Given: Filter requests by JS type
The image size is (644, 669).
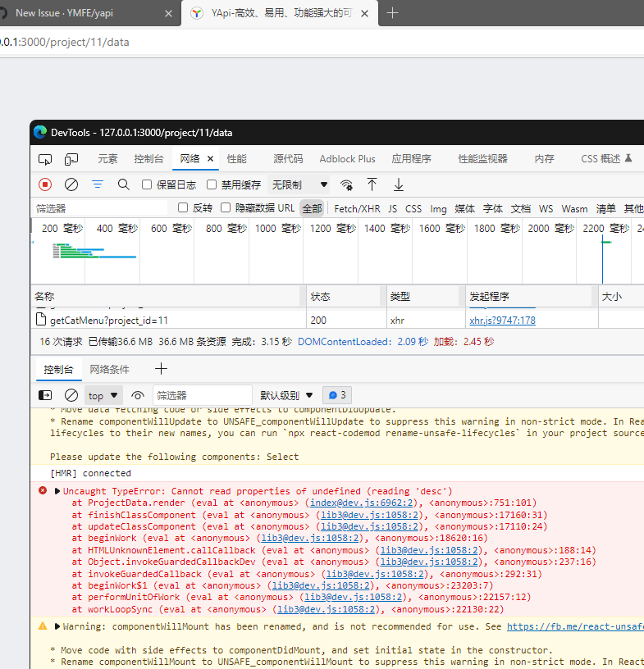Looking at the screenshot, I should [392, 208].
